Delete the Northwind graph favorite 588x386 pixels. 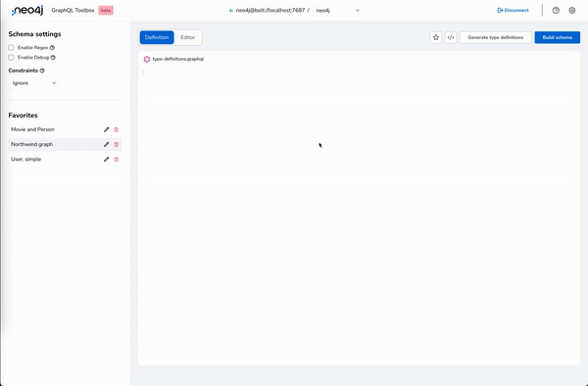tap(117, 144)
